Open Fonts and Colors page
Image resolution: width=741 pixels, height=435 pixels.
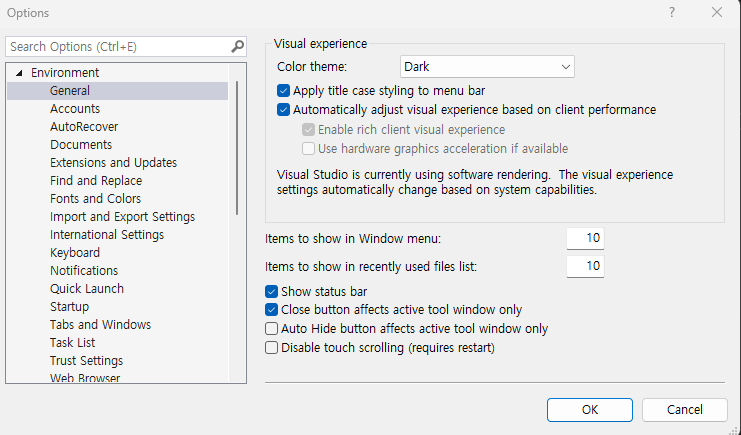[x=95, y=199]
